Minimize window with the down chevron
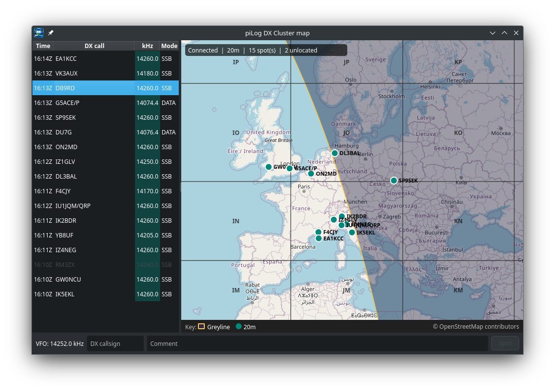 (x=492, y=33)
